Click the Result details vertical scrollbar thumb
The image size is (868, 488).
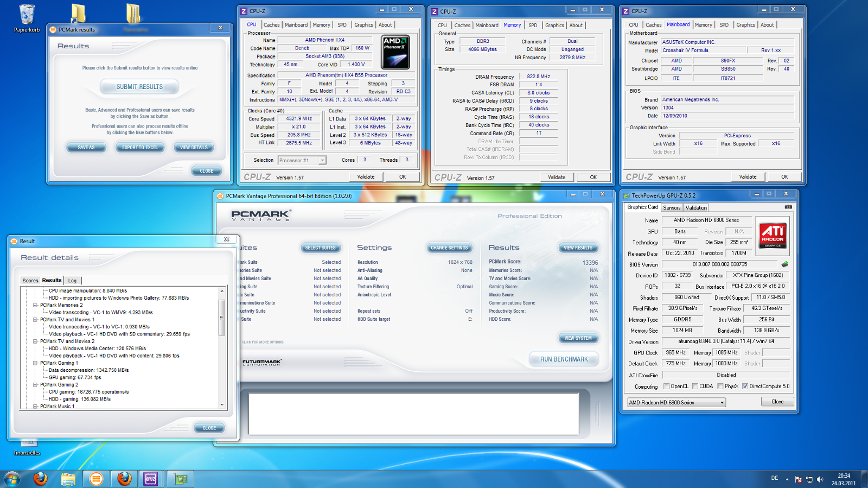coord(221,318)
